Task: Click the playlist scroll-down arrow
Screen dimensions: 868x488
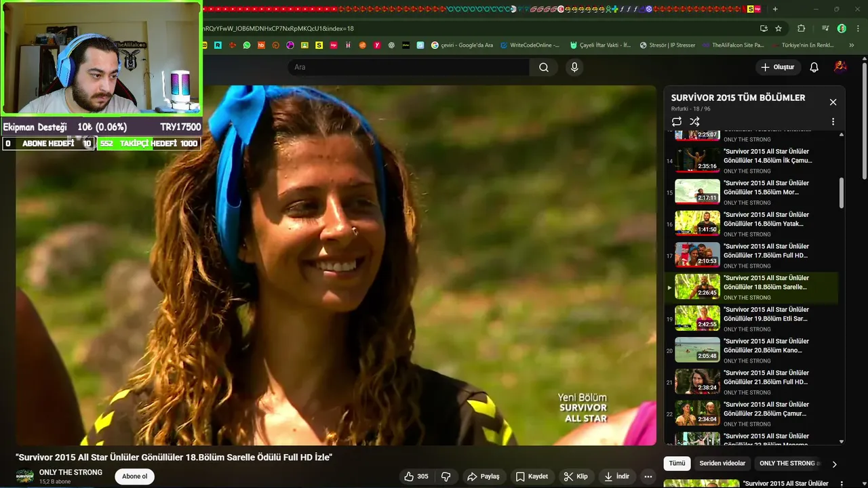Action: tap(842, 441)
